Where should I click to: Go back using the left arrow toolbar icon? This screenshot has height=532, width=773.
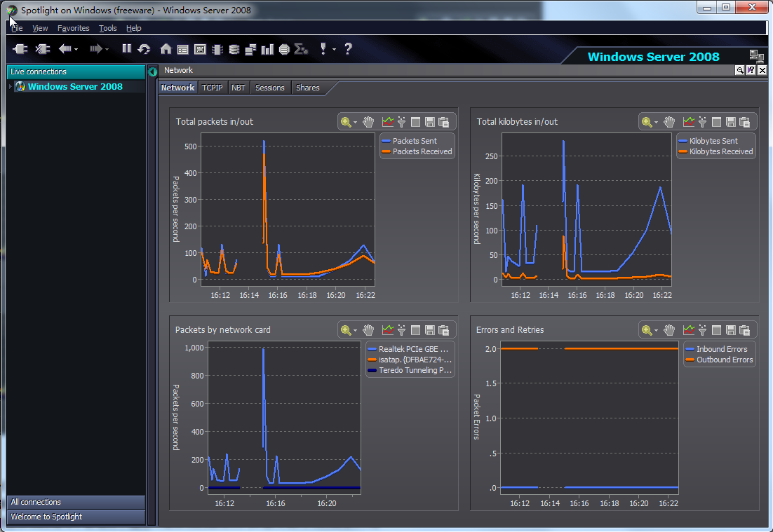tap(65, 49)
